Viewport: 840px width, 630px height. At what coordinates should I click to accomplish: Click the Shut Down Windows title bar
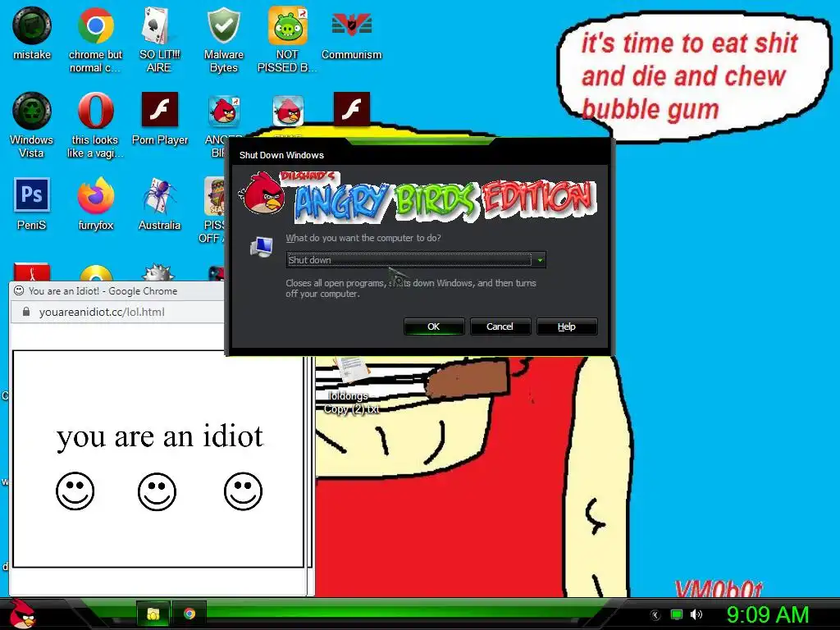tap(421, 155)
